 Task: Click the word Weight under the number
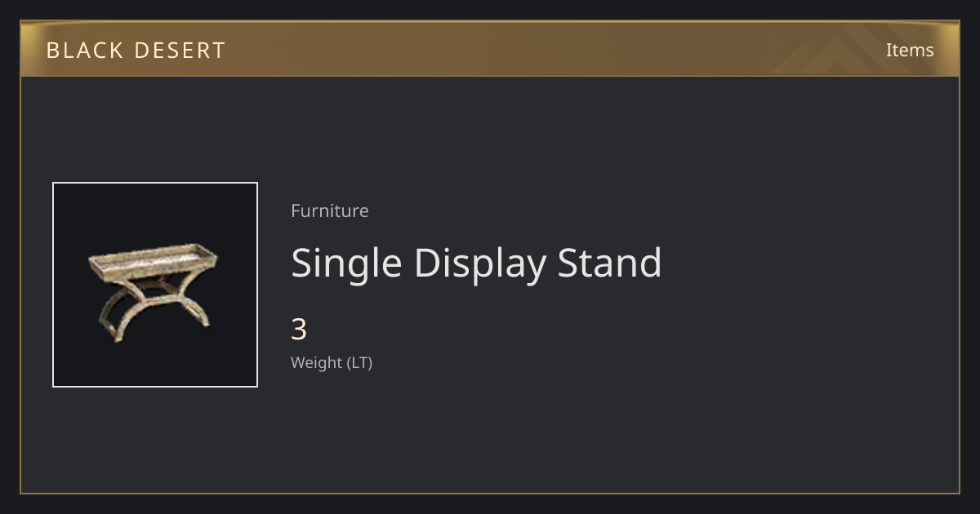coord(317,362)
